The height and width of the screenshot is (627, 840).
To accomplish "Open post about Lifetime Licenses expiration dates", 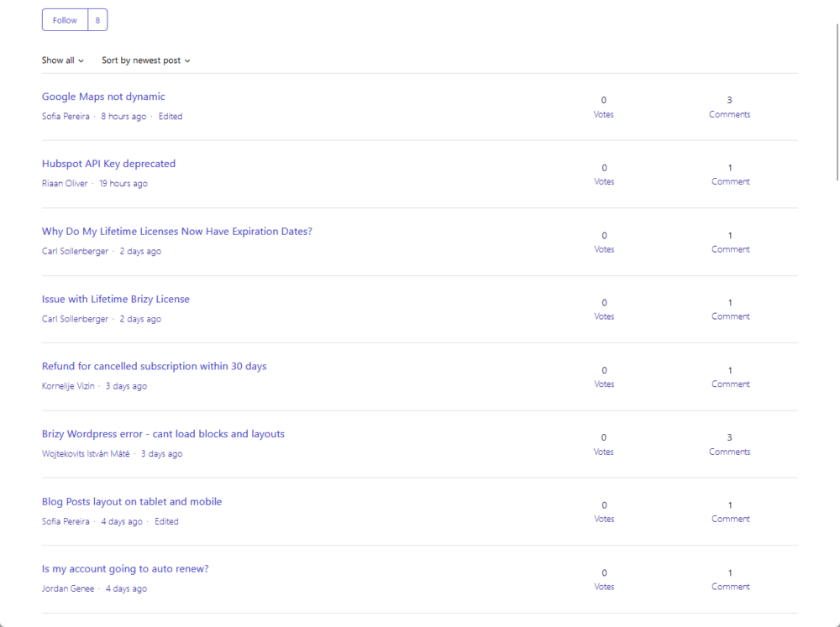I will 176,232.
